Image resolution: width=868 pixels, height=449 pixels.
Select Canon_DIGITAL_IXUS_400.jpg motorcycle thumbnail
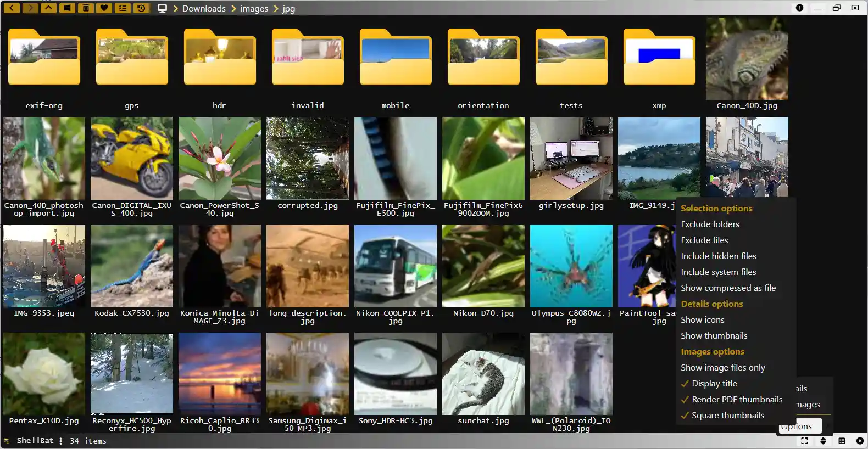coord(132,159)
